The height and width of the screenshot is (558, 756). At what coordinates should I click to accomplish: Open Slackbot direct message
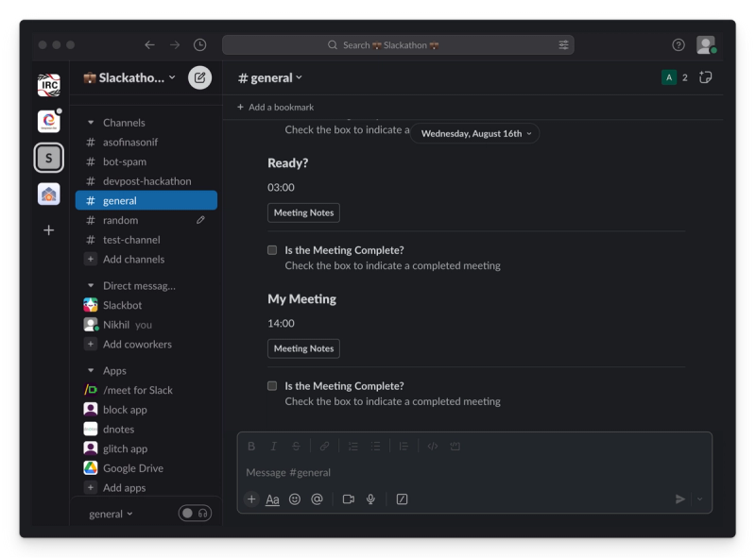(146, 305)
